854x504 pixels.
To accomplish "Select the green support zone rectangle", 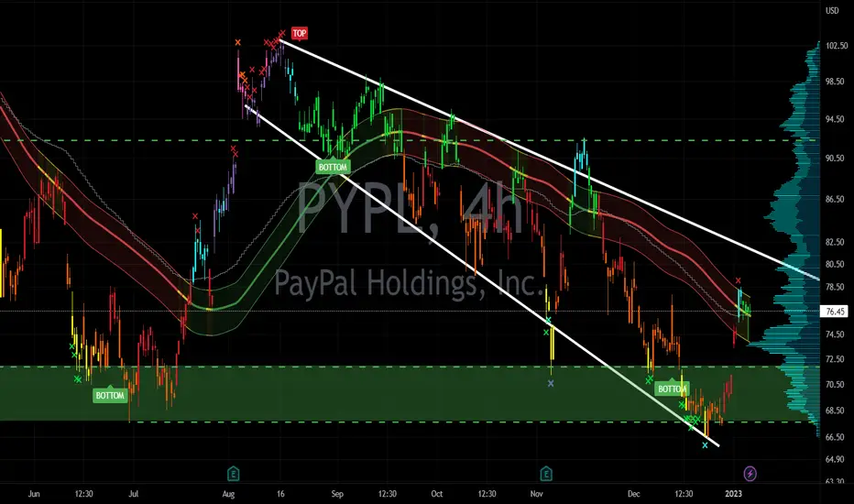I will click(409, 393).
